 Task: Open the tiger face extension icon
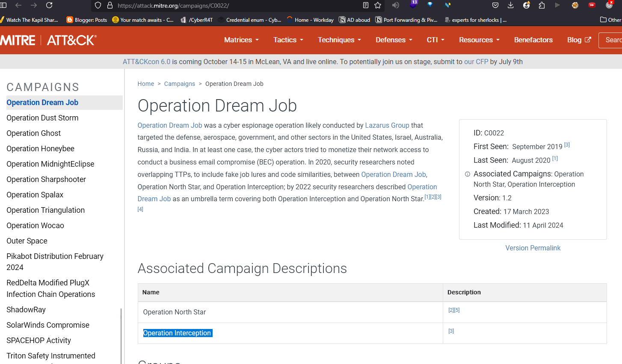(575, 5)
